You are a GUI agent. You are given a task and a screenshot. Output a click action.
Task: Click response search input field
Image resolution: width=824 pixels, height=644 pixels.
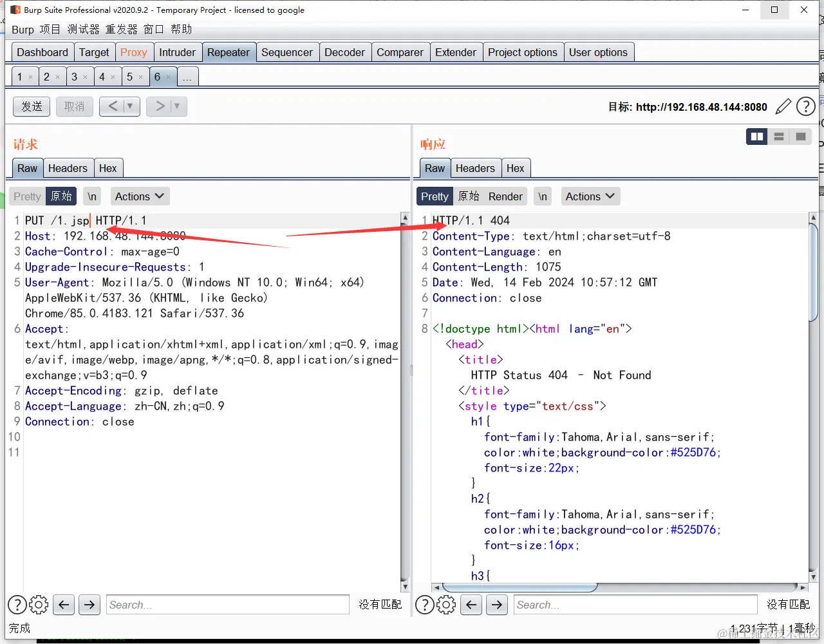[635, 605]
